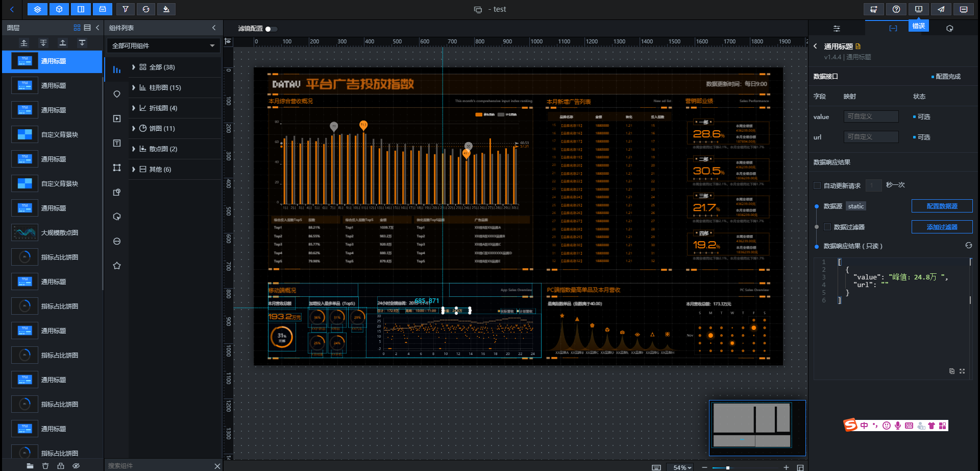Preview the screen with monitor icon
Image resolution: width=980 pixels, height=471 pixels.
[x=964, y=9]
